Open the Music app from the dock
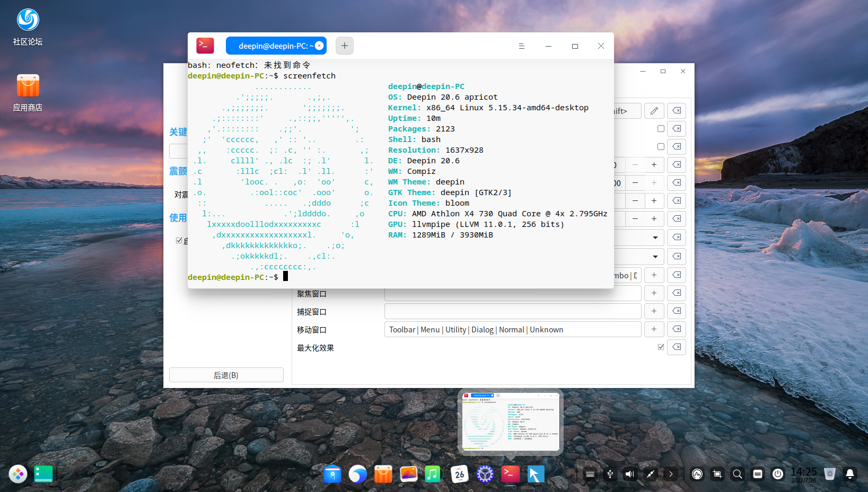 click(433, 474)
